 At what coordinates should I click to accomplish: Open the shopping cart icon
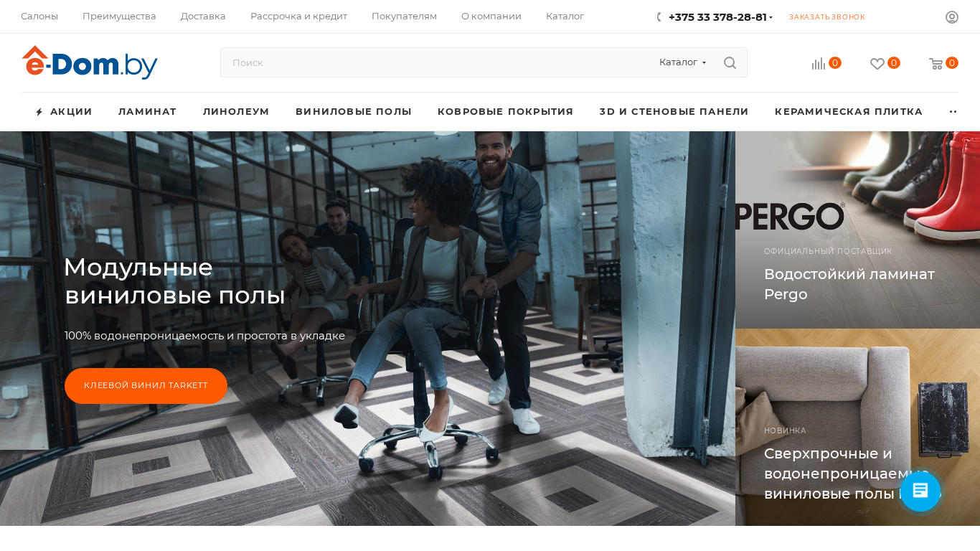[x=936, y=63]
